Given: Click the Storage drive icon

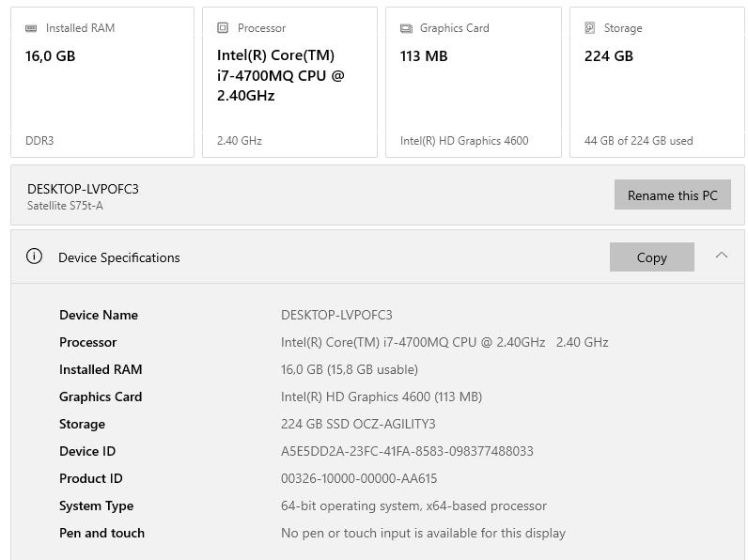Looking at the screenshot, I should pyautogui.click(x=590, y=28).
